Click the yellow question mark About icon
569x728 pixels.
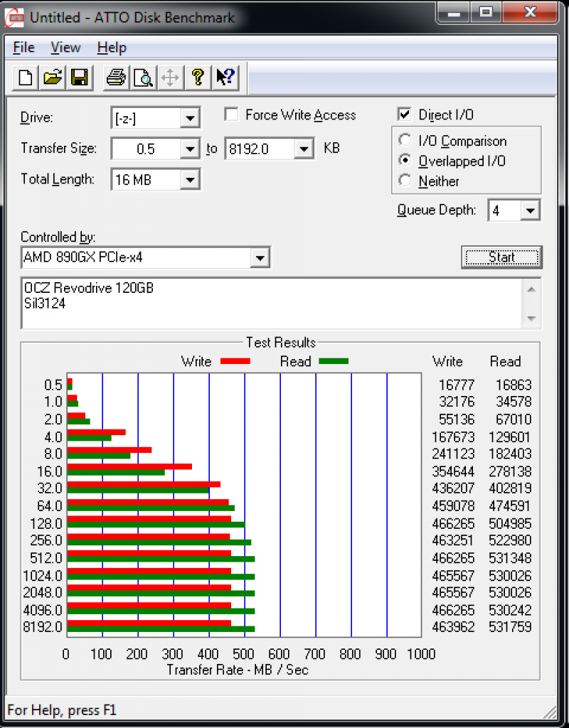(x=198, y=77)
